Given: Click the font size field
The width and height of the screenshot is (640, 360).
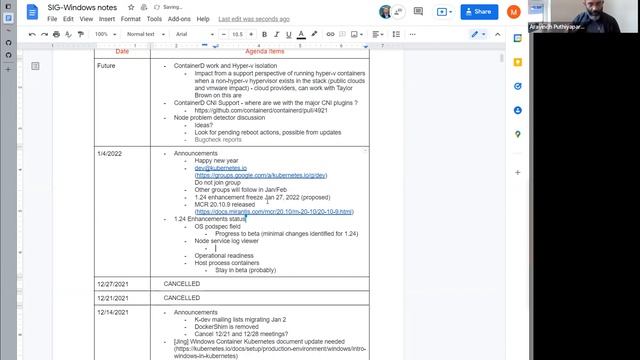Looking at the screenshot, I should tap(237, 34).
